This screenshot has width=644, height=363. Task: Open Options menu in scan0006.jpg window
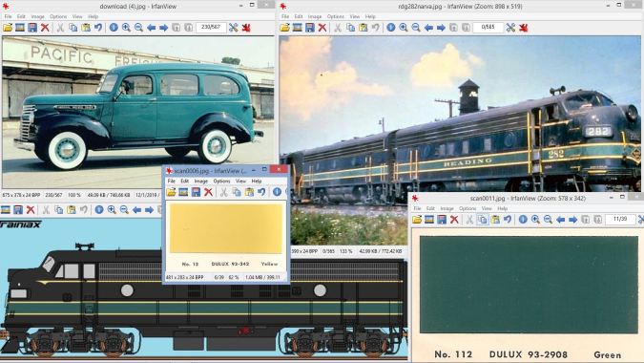pos(221,181)
